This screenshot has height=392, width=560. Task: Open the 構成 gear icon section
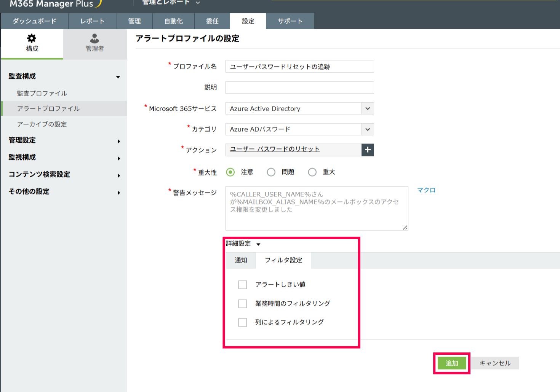pyautogui.click(x=32, y=43)
